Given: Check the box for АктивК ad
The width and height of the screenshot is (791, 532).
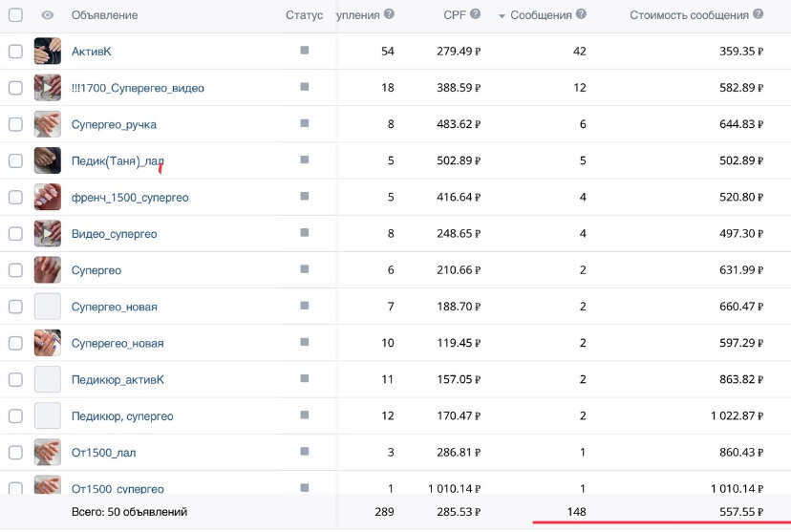Looking at the screenshot, I should (x=15, y=52).
